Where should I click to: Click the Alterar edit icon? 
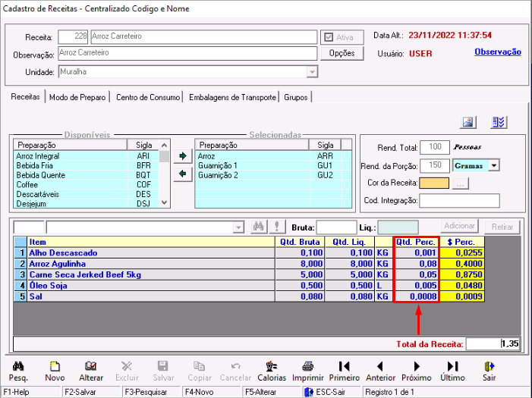coord(91,366)
